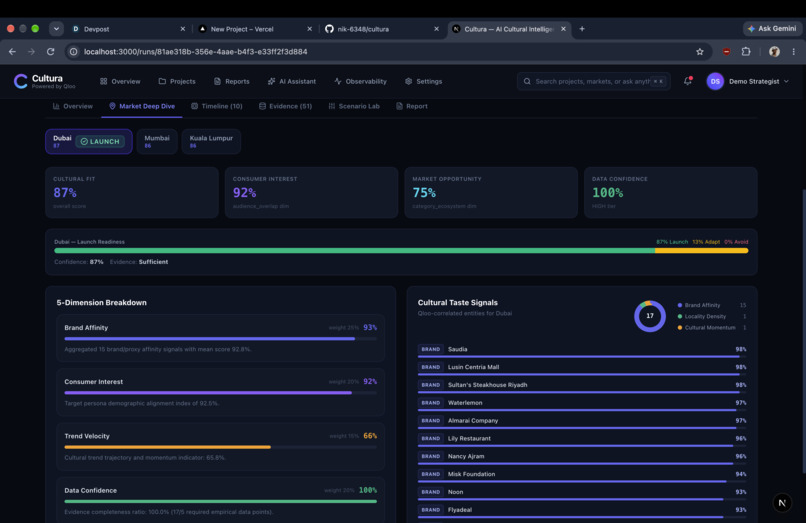Click the search magnifier icon
Viewport: 806px width, 523px height.
pyautogui.click(x=527, y=81)
